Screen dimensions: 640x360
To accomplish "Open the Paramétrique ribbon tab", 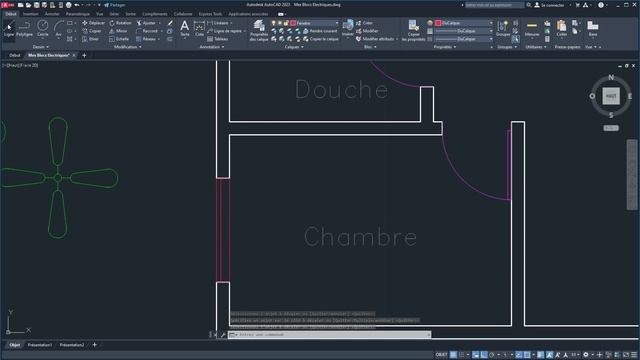I will (78, 14).
